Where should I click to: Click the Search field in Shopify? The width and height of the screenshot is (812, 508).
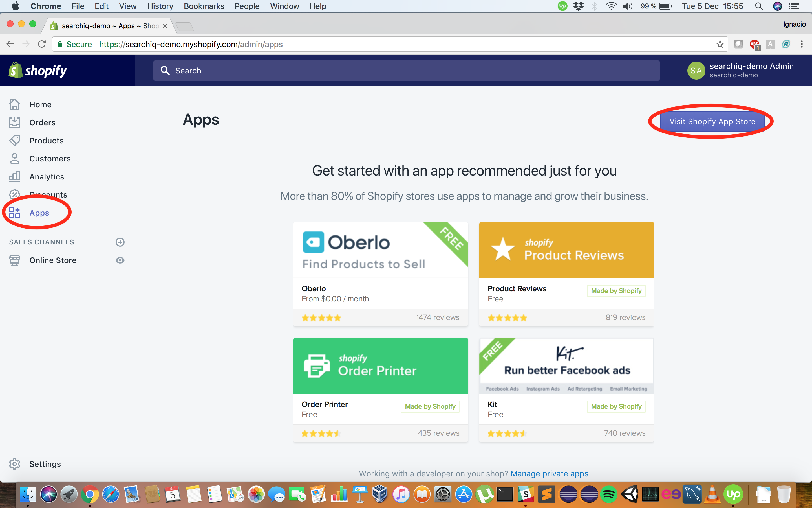tap(406, 71)
